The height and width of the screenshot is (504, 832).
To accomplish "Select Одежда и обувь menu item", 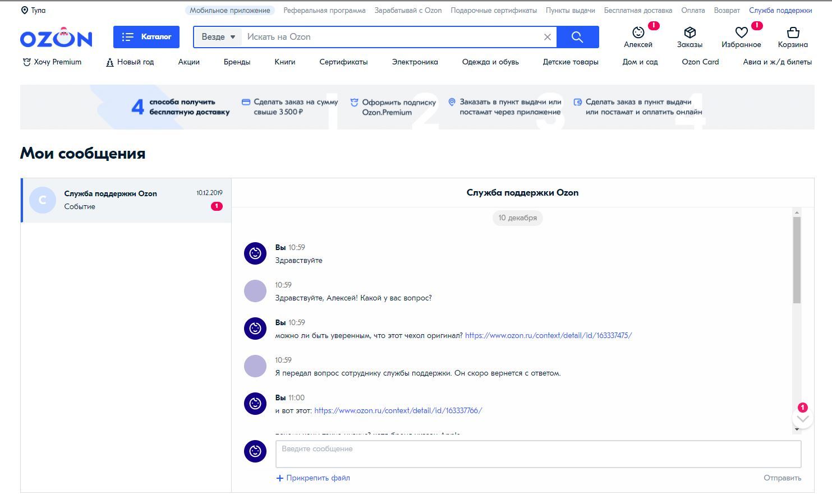I will (490, 62).
